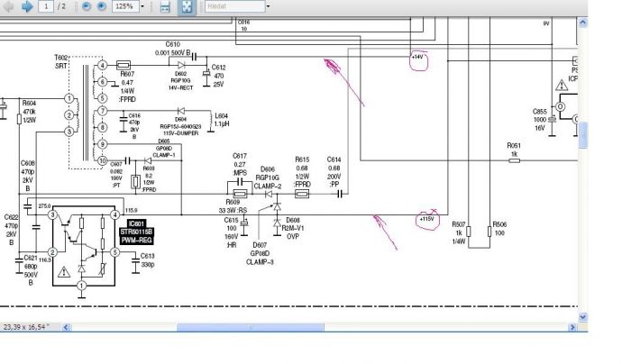The width and height of the screenshot is (622, 364).
Task: Click the D608 diode label
Action: point(293,220)
